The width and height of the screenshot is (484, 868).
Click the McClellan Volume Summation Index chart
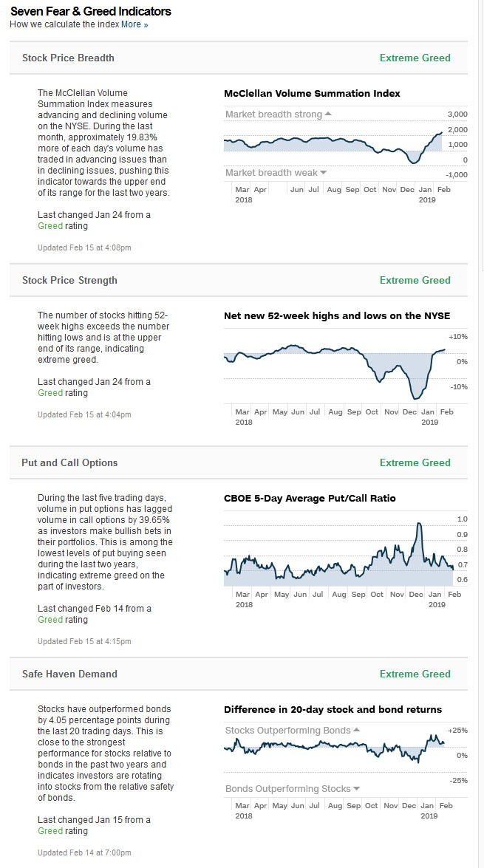click(333, 144)
